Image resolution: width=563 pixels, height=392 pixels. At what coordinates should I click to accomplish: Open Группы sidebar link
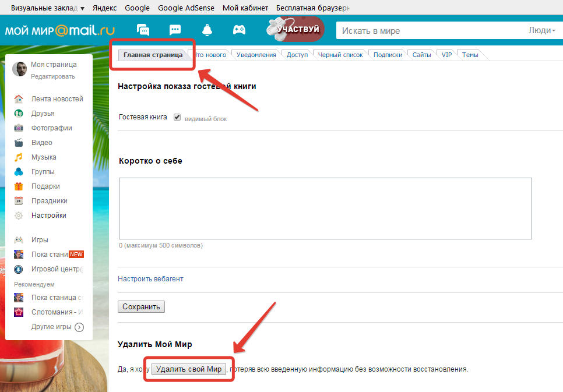pos(43,172)
